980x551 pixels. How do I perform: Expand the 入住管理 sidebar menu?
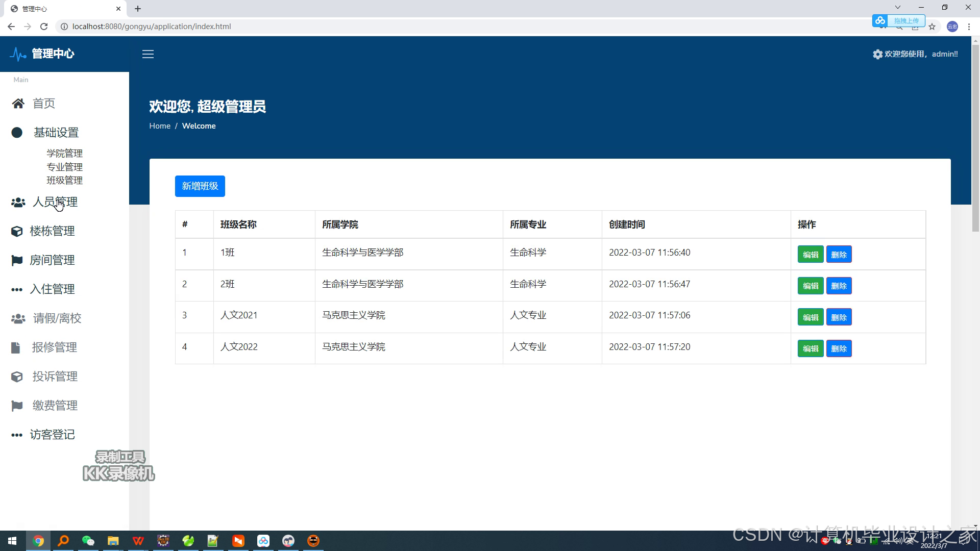tap(52, 289)
